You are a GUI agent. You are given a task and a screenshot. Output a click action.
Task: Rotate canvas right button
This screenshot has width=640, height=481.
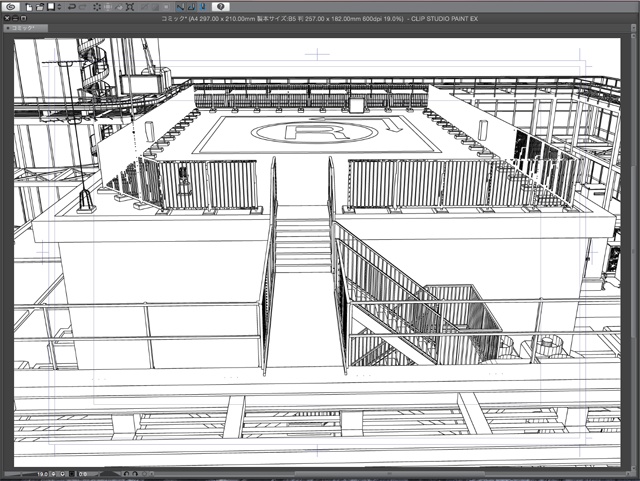point(135,474)
